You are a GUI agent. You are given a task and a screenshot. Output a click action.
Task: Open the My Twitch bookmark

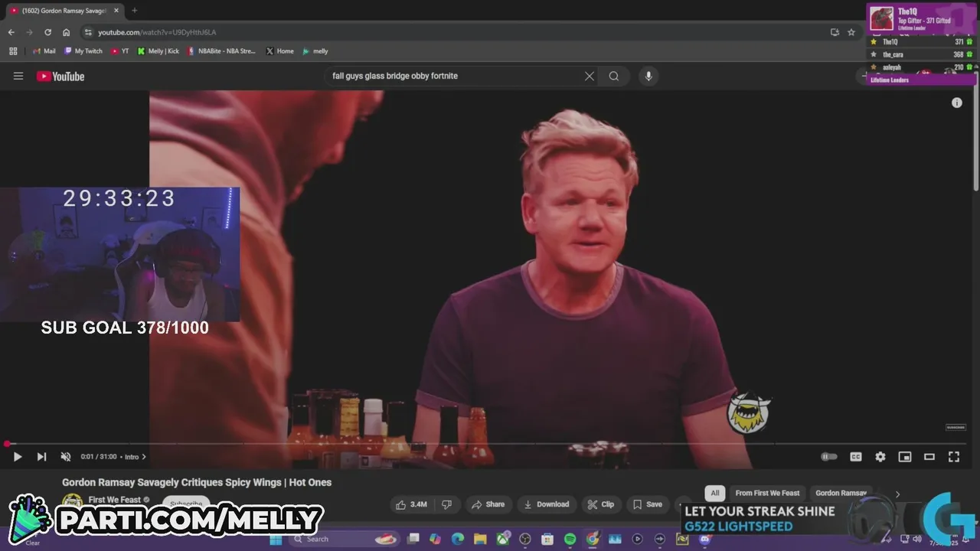(83, 51)
